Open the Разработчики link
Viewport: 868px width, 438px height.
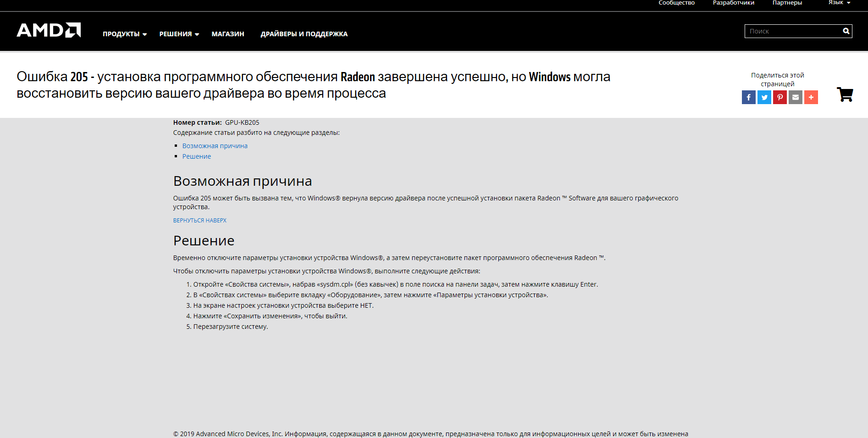click(733, 3)
